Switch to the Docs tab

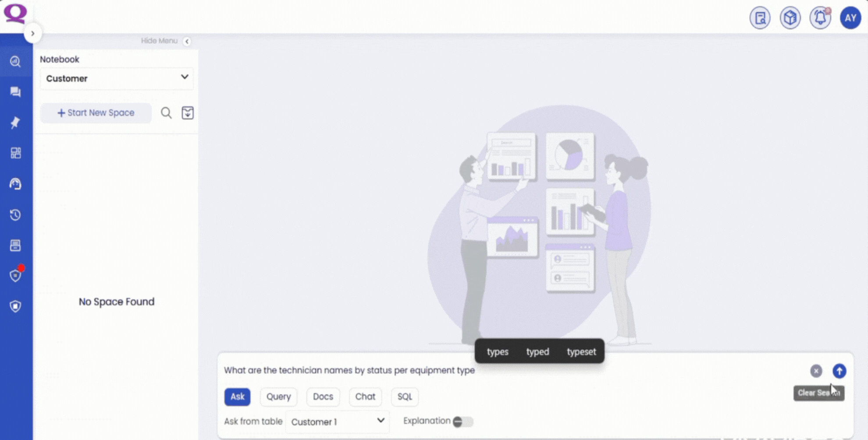coord(323,397)
